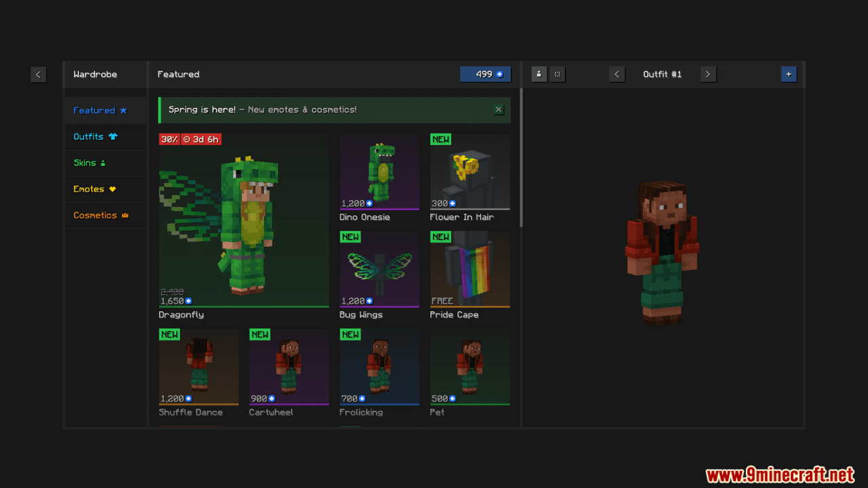Open the Emotes category

(94, 189)
